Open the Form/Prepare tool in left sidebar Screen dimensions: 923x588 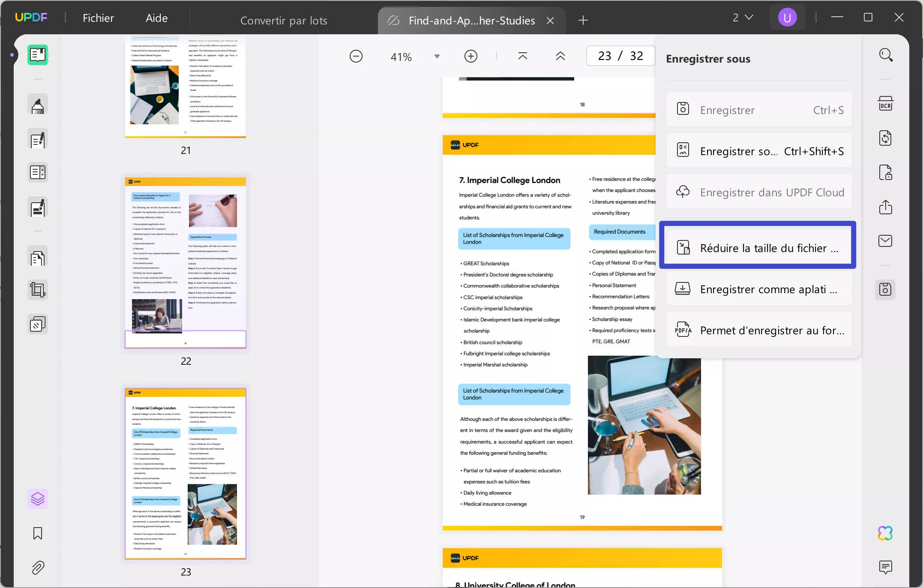click(38, 172)
